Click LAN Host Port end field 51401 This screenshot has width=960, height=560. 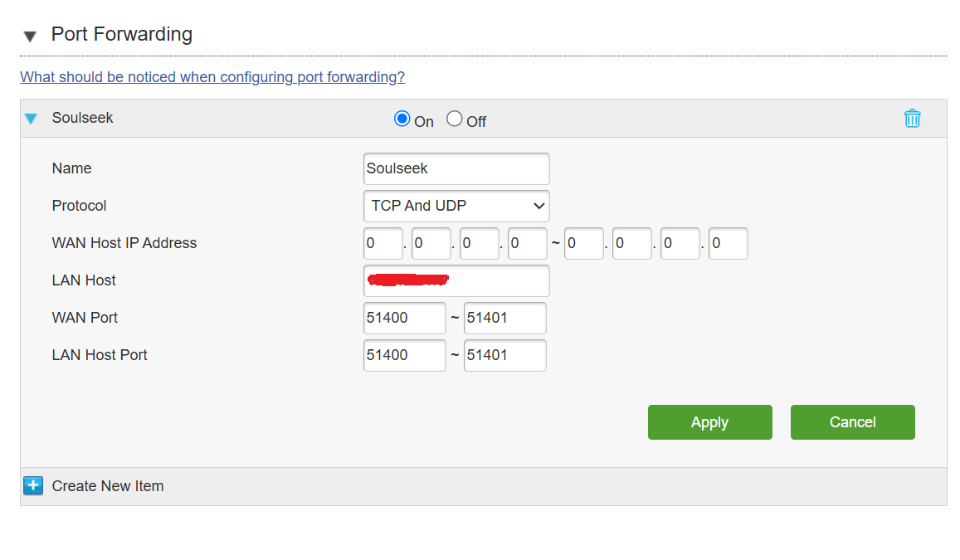(x=504, y=356)
